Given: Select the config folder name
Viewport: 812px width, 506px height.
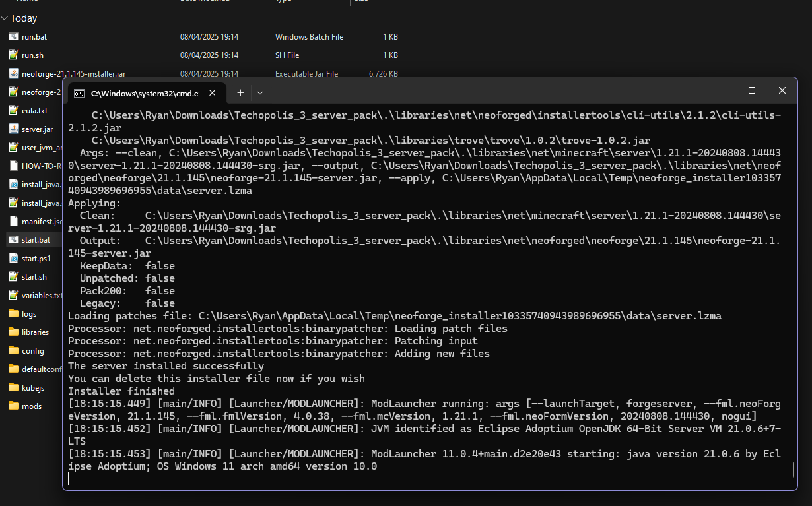Looking at the screenshot, I should [x=33, y=351].
